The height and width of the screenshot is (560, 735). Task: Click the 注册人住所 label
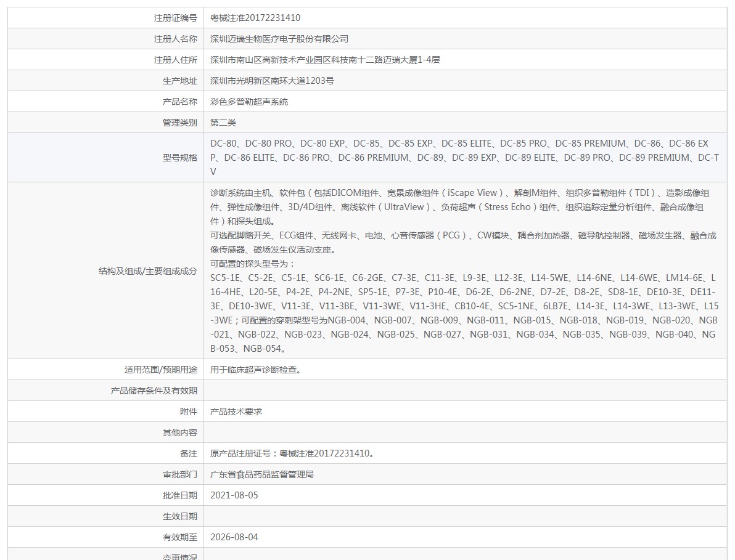[175, 60]
